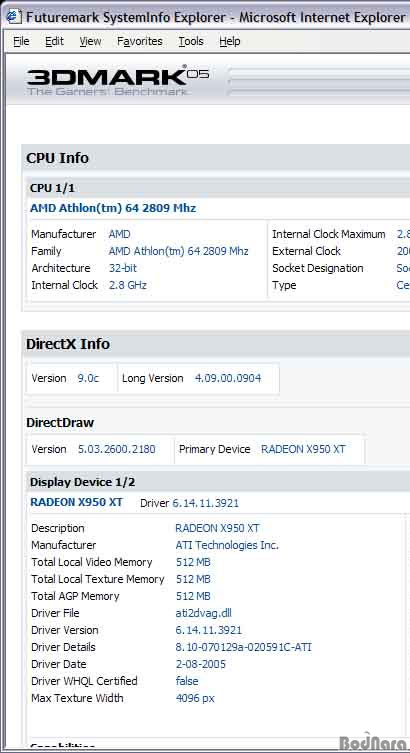
Task: Select the DirectX Info section header
Action: [68, 344]
